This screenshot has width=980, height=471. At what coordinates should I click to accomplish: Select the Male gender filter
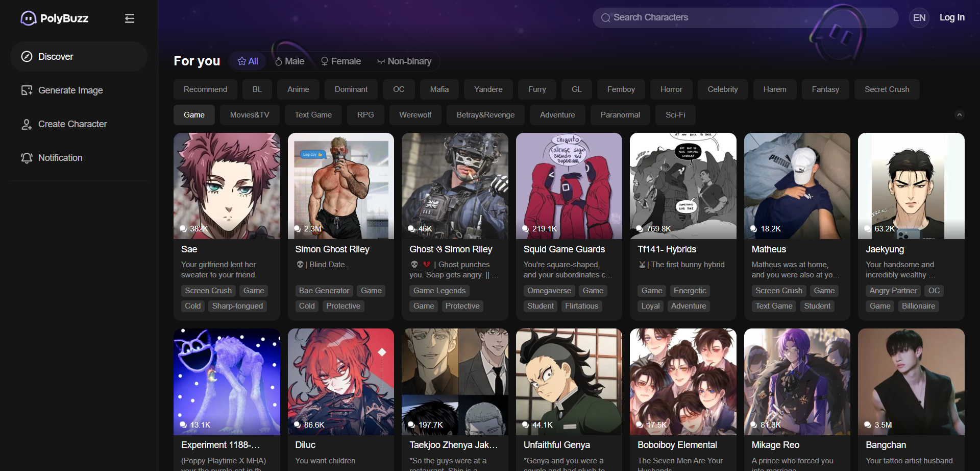289,61
